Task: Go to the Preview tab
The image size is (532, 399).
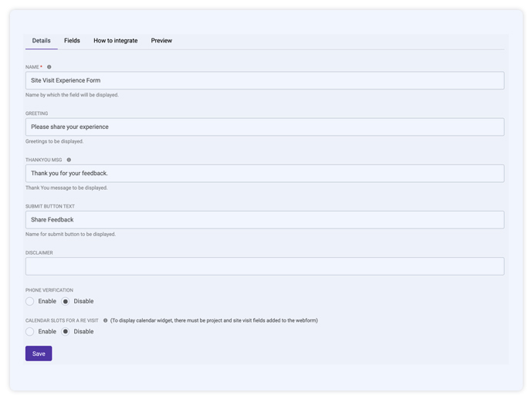Action: (x=161, y=41)
